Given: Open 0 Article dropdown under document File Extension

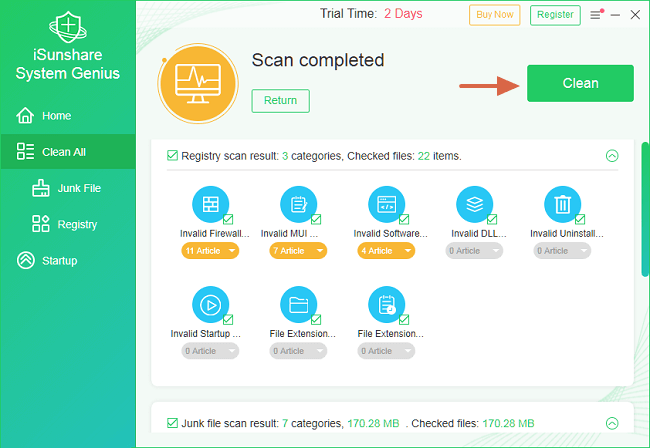Looking at the screenshot, I should pos(386,351).
